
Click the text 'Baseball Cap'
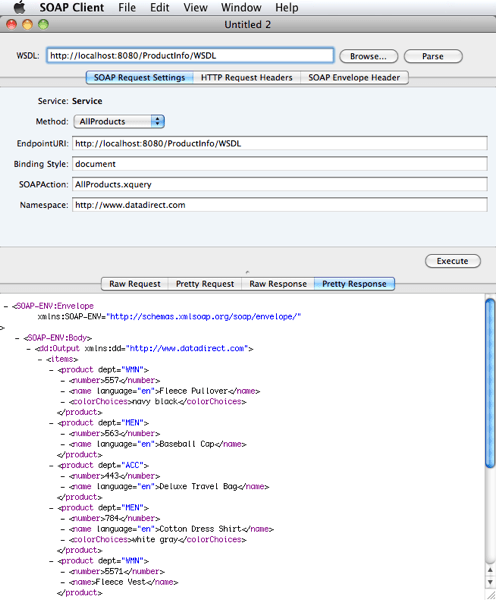pyautogui.click(x=186, y=444)
